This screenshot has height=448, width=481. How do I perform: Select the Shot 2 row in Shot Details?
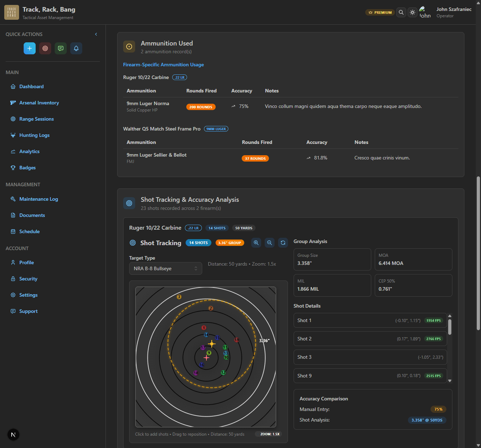[x=370, y=339]
